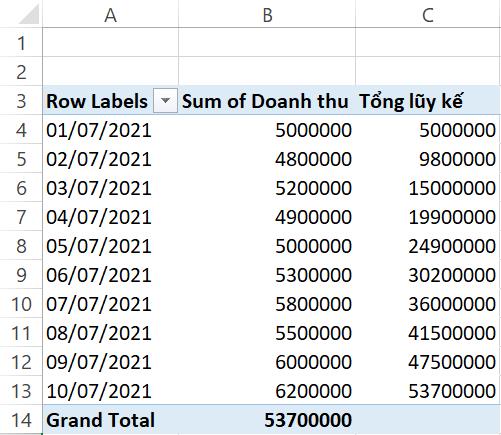Select running total cell 36000000

428,304
